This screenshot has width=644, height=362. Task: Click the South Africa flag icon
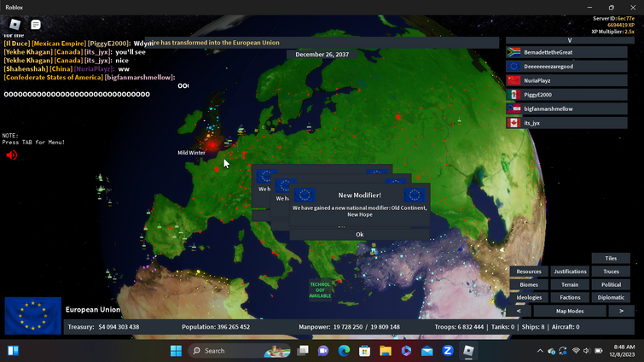click(x=513, y=52)
